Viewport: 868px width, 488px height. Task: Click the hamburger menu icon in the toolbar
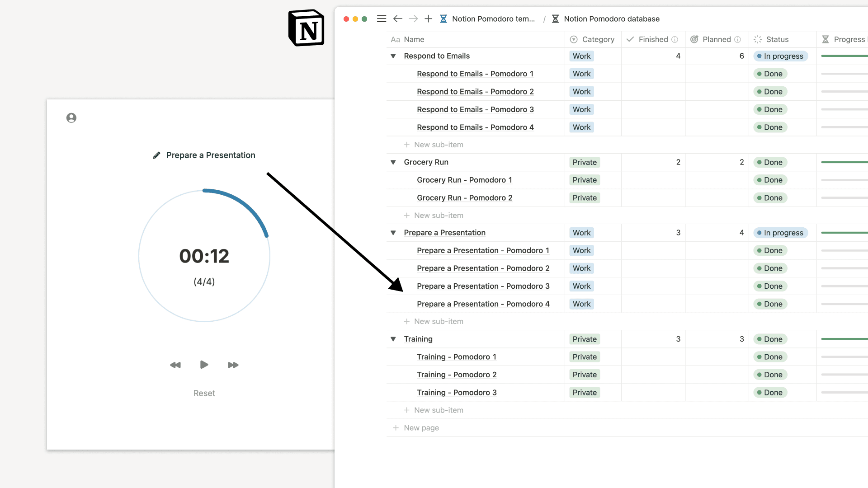[x=382, y=19]
